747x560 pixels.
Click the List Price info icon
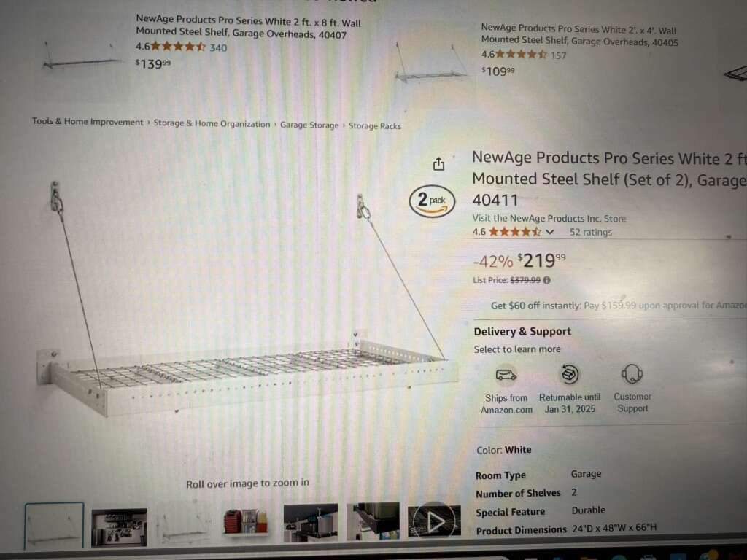coord(547,280)
